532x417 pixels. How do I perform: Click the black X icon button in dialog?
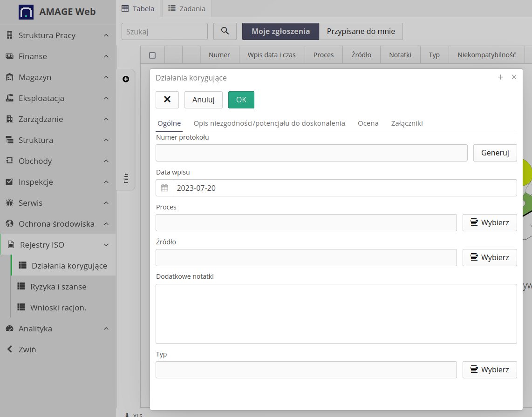click(x=167, y=100)
